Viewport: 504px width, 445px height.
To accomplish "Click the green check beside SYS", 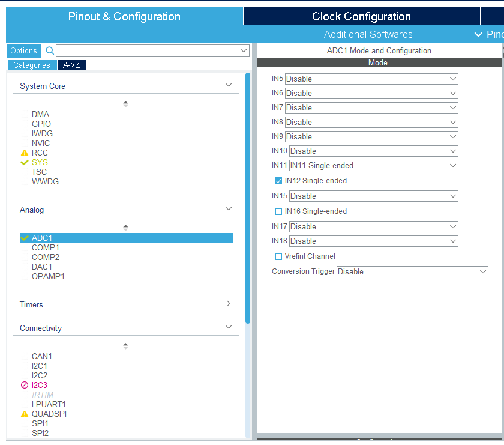I will pyautogui.click(x=25, y=163).
